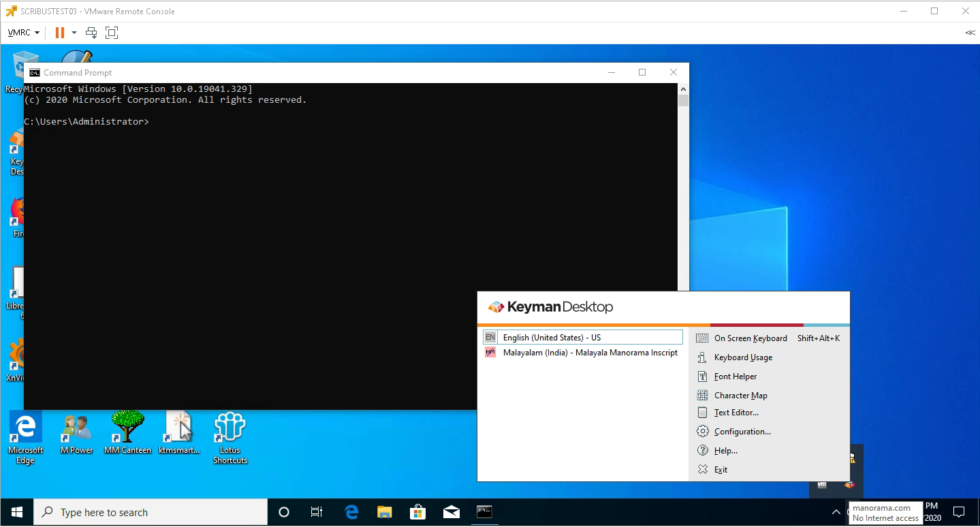Click the 'C:\Users\Administrator>' prompt line
Viewport: 980px width, 527px height.
pos(86,122)
